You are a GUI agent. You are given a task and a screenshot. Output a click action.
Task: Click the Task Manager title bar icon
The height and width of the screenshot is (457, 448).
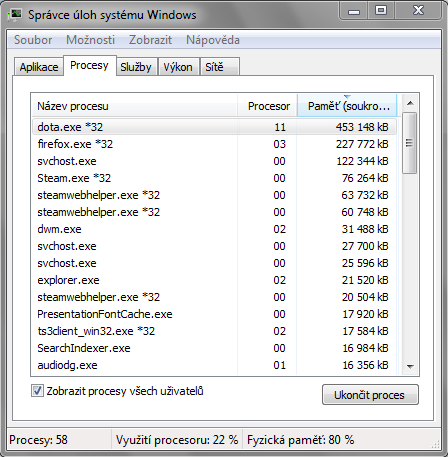15,15
